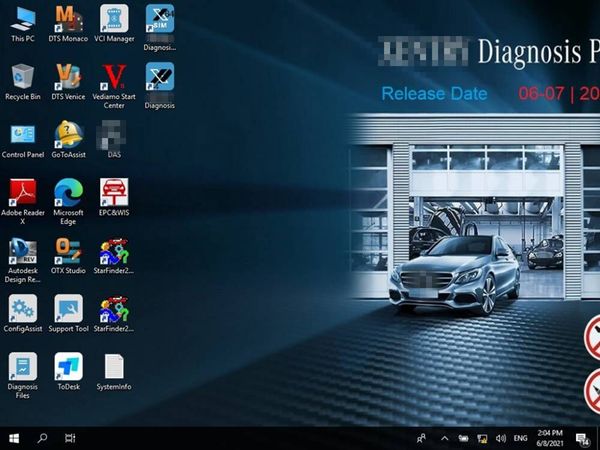Launch ToDesk remote desktop icon
This screenshot has height=450, width=600.
click(68, 372)
